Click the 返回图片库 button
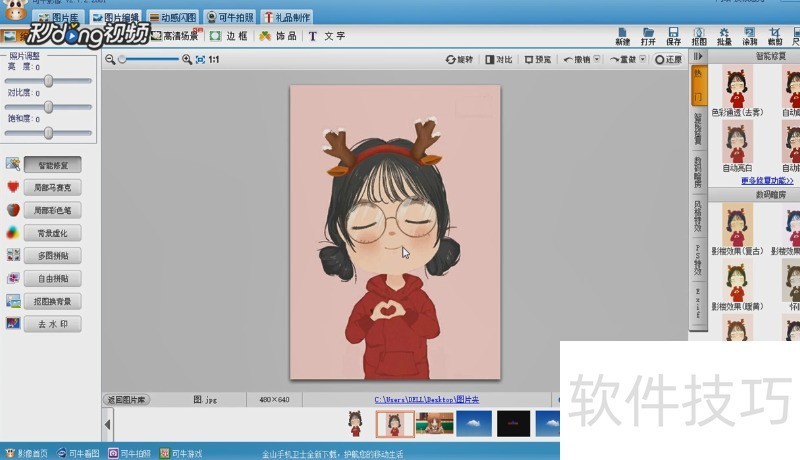 [127, 399]
